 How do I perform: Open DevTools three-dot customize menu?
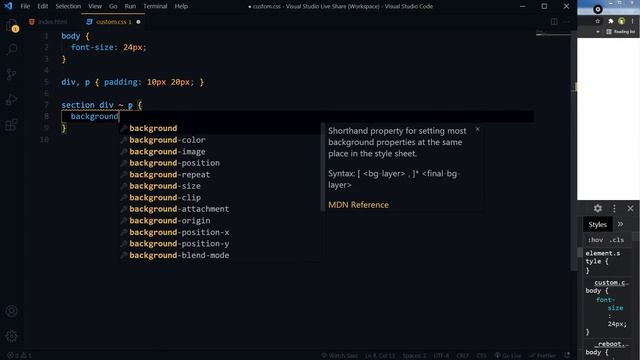click(x=614, y=209)
